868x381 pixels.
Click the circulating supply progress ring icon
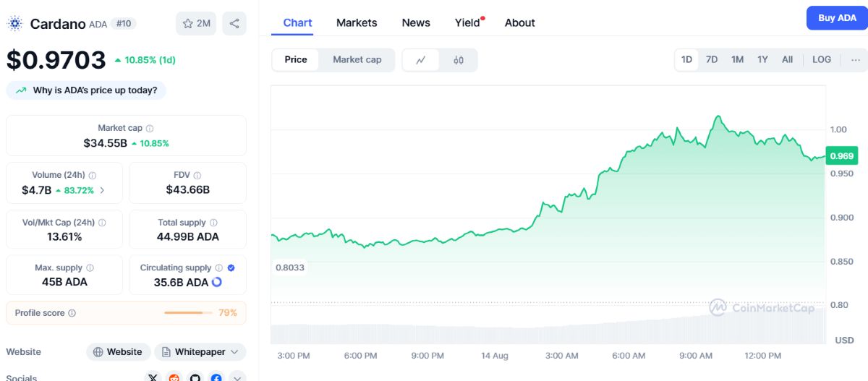(x=216, y=282)
